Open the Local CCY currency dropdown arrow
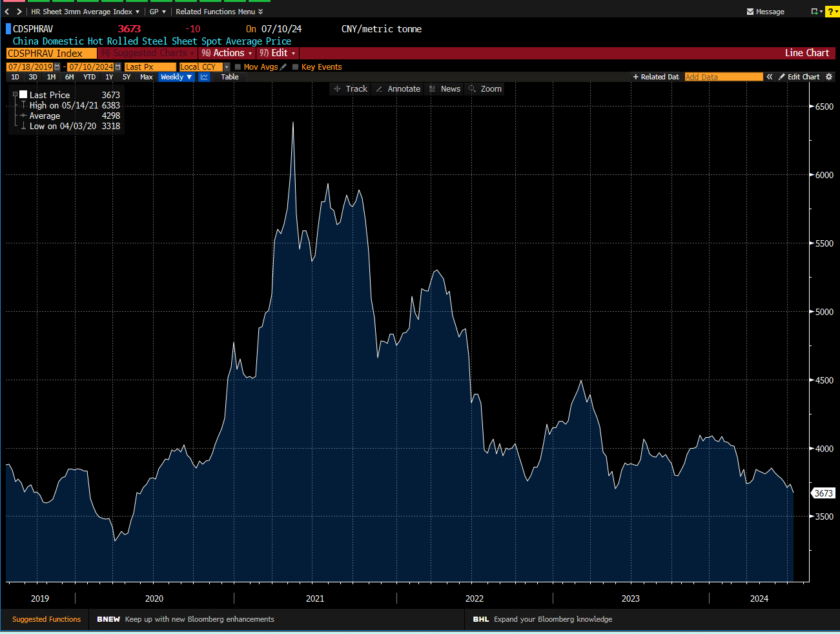 click(227, 67)
